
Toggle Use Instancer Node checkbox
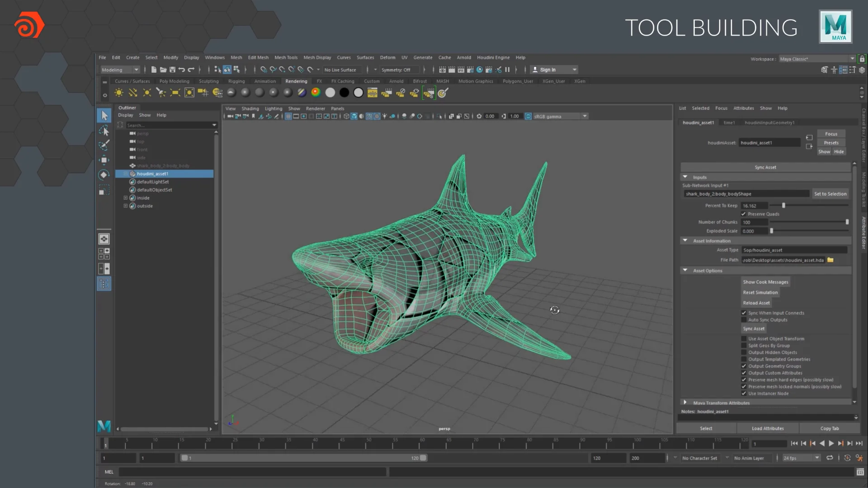click(x=744, y=394)
